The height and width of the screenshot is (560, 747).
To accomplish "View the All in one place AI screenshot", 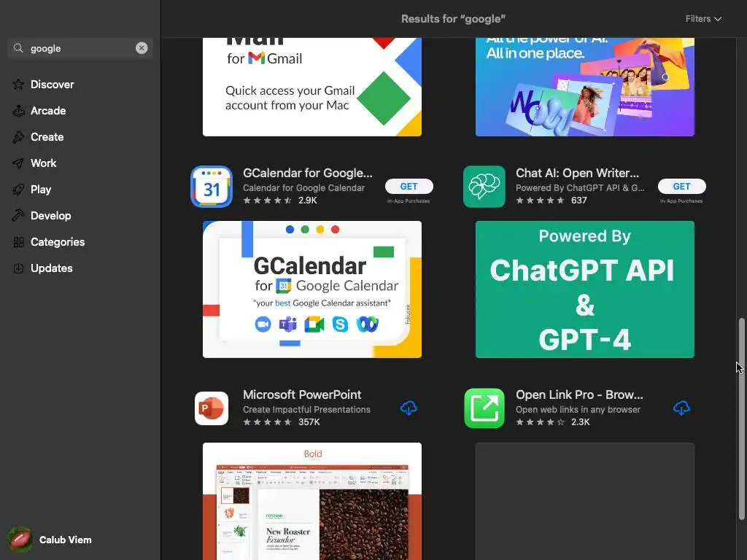I will [584, 87].
